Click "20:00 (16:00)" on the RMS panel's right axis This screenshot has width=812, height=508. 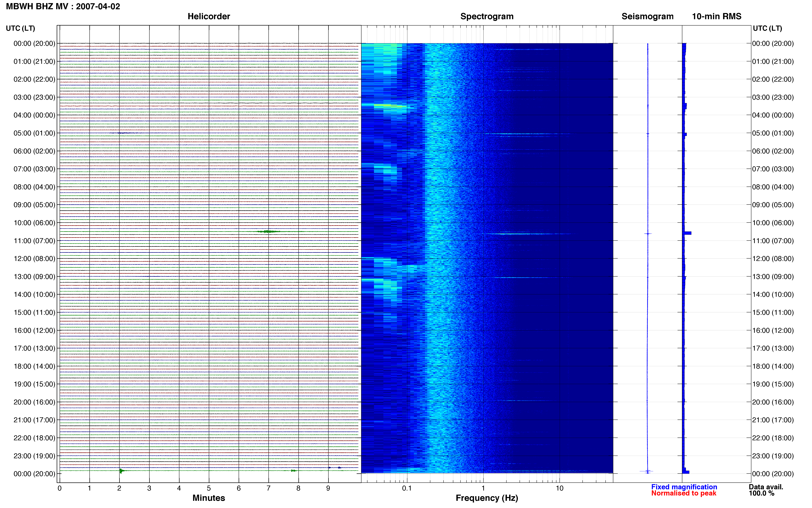(x=773, y=402)
